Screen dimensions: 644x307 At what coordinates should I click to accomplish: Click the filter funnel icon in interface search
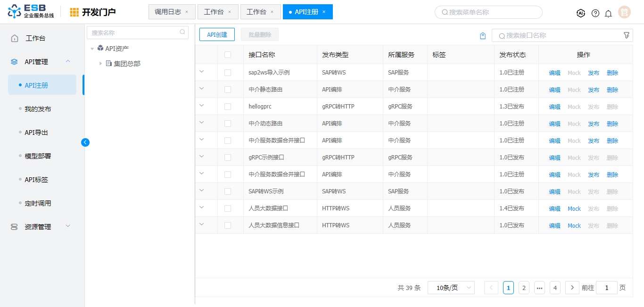coord(627,35)
